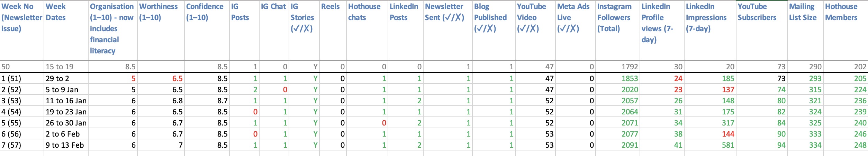Image resolution: width=868 pixels, height=156 pixels.
Task: Select the Newsletter Sent header cell
Action: click(447, 31)
